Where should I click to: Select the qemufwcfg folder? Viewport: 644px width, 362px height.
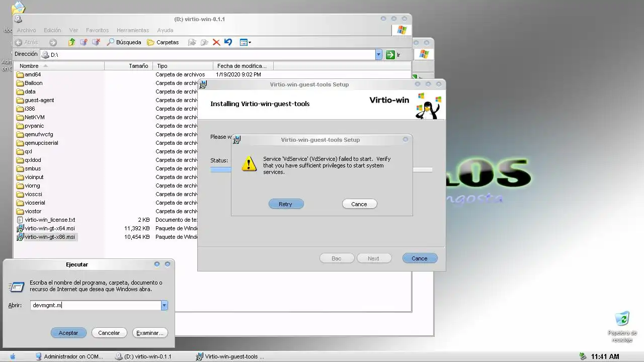coord(35,134)
